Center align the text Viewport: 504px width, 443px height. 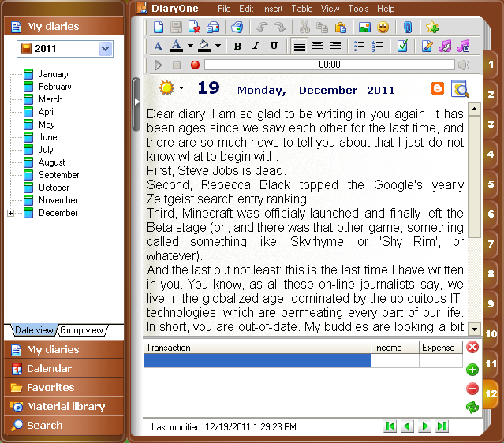pos(317,47)
